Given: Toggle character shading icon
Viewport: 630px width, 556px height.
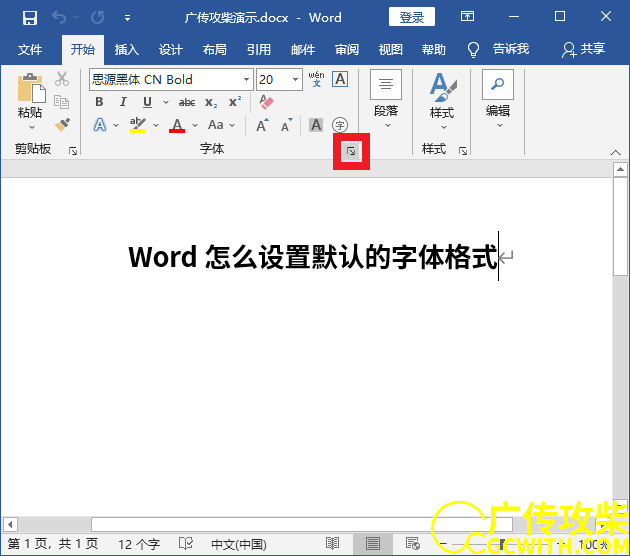Looking at the screenshot, I should [316, 125].
